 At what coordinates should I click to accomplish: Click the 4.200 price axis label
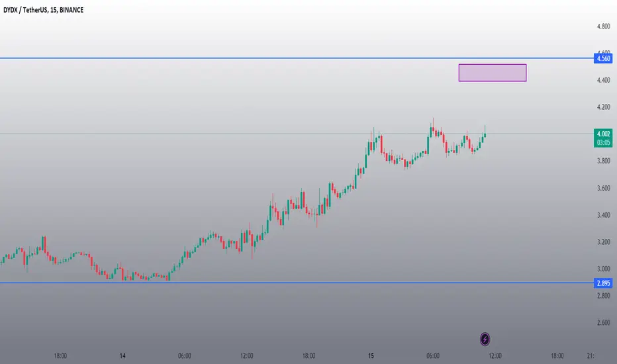(x=603, y=107)
